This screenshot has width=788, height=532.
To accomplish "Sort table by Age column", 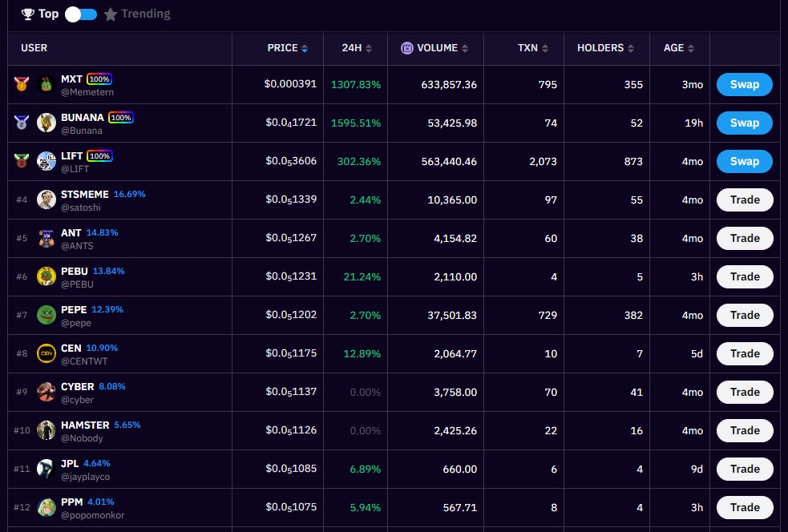I will 680,48.
